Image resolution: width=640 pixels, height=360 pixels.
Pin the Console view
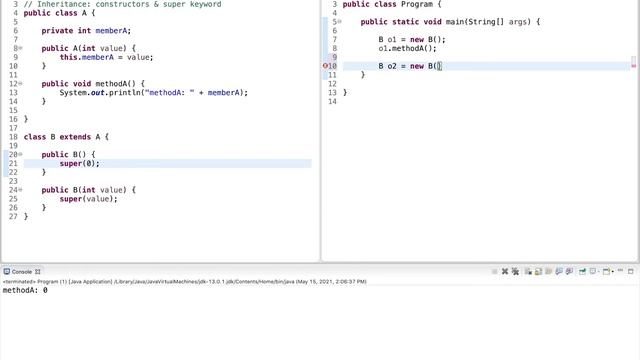pyautogui.click(x=582, y=271)
